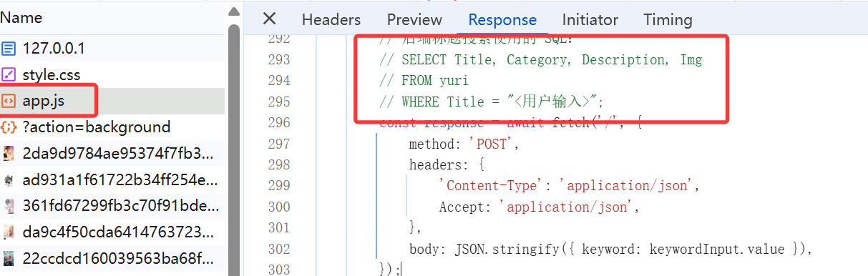
Task: Open the Initiator tab
Action: pos(590,19)
